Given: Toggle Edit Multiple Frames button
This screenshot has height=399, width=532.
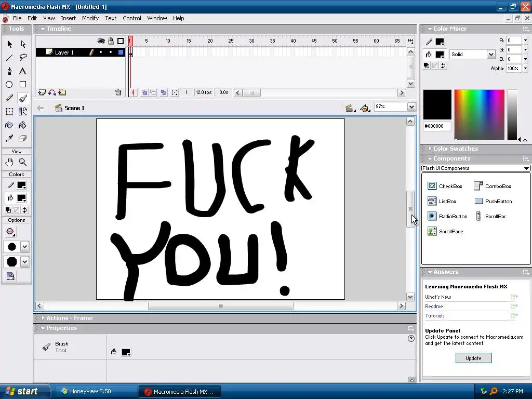Looking at the screenshot, I should pyautogui.click(x=164, y=92).
